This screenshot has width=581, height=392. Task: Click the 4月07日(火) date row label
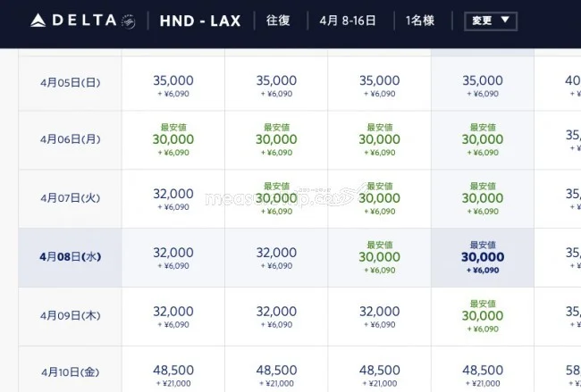[x=70, y=198]
